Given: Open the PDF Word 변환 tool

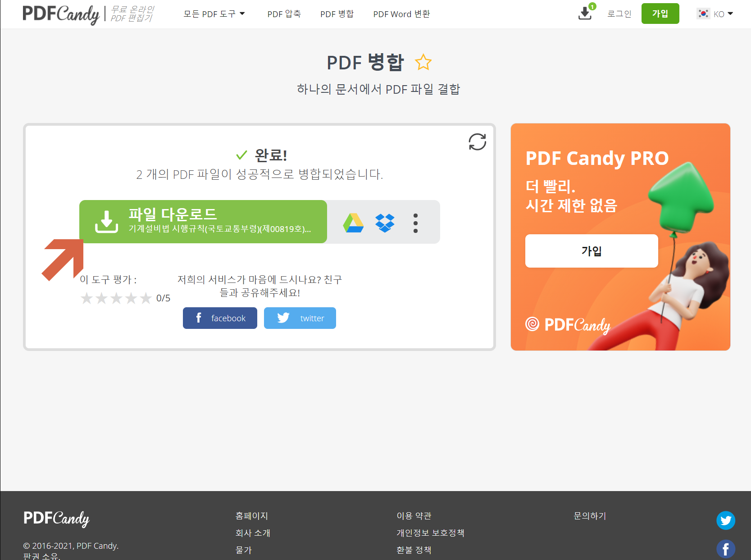Looking at the screenshot, I should tap(401, 14).
